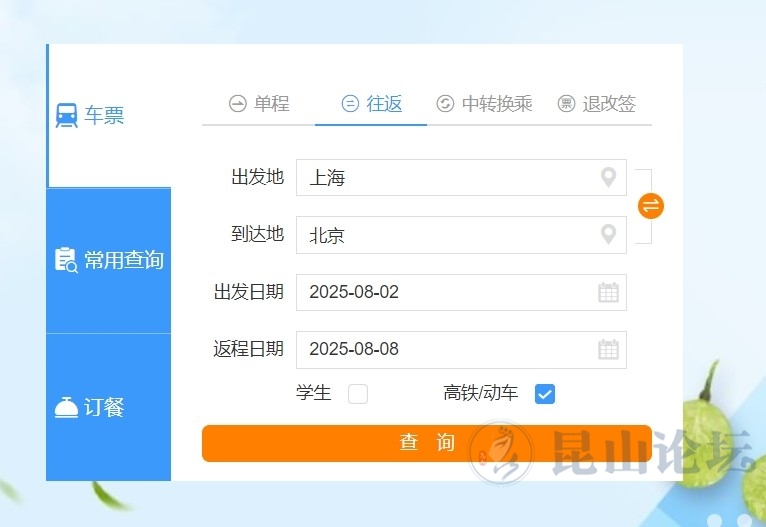This screenshot has height=527, width=766.
Task: Click the train icon beside 车票
Action: click(66, 116)
